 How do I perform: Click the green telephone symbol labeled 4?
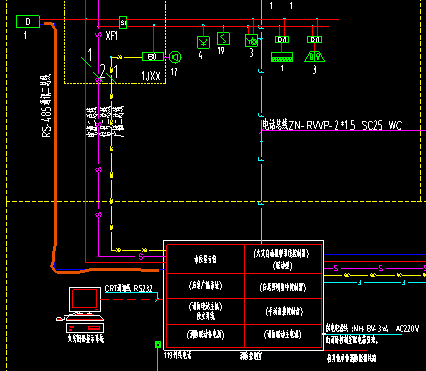203,43
